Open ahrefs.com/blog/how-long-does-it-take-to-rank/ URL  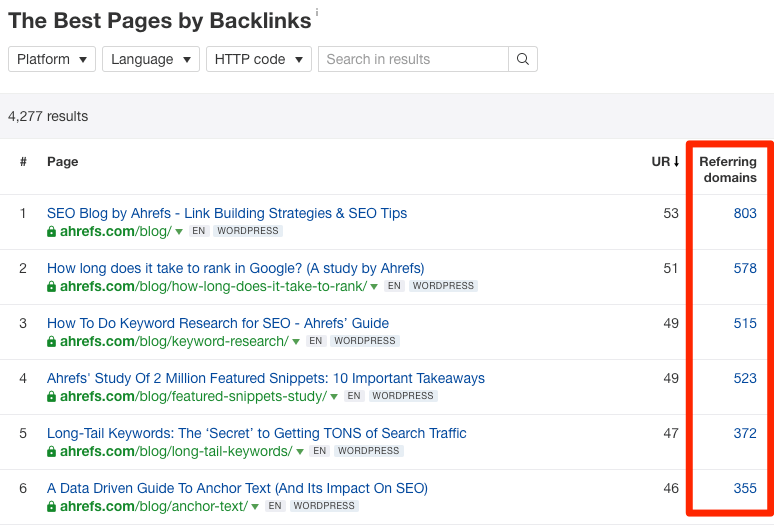click(x=213, y=286)
